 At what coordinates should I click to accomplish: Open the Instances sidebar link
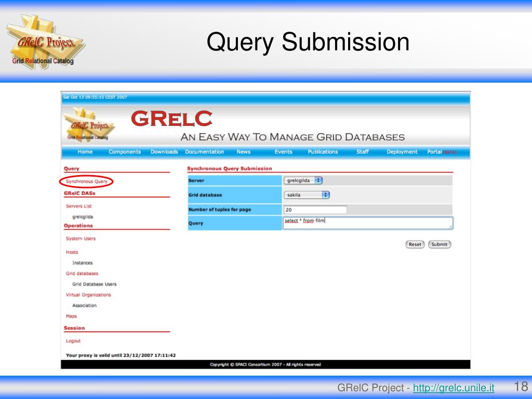point(83,262)
